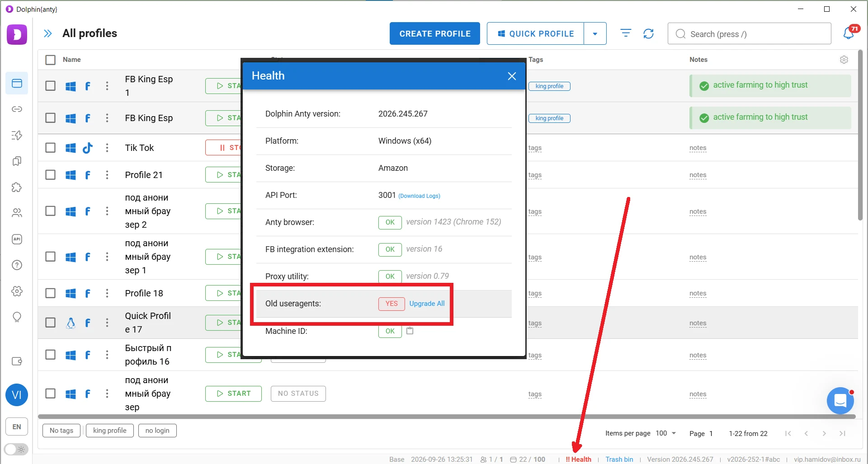Click the Dolphin Anty logo icon
This screenshot has width=868, height=464.
click(17, 34)
